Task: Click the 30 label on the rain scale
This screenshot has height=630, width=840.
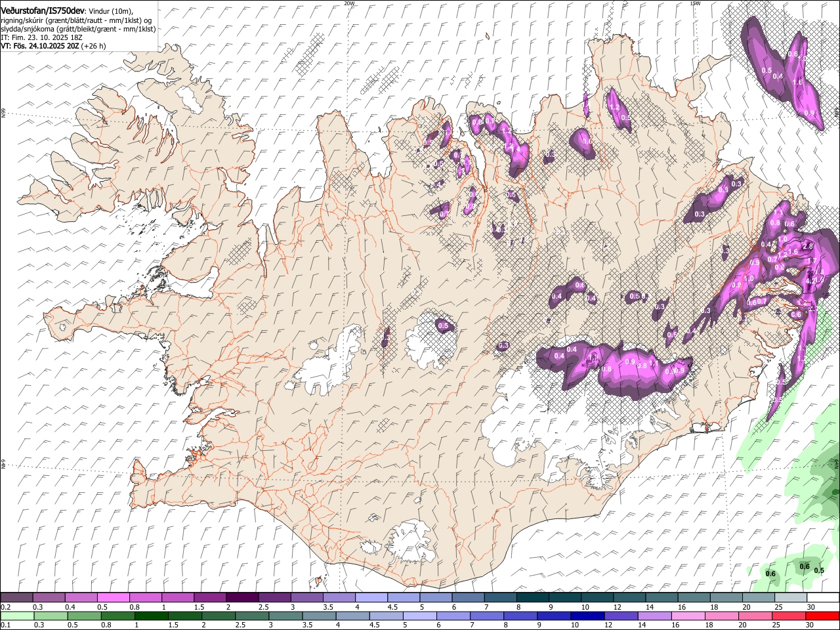Action: click(810, 625)
